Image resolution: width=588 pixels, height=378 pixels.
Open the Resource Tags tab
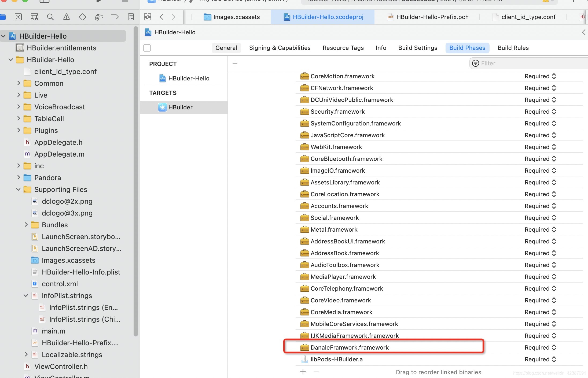343,48
